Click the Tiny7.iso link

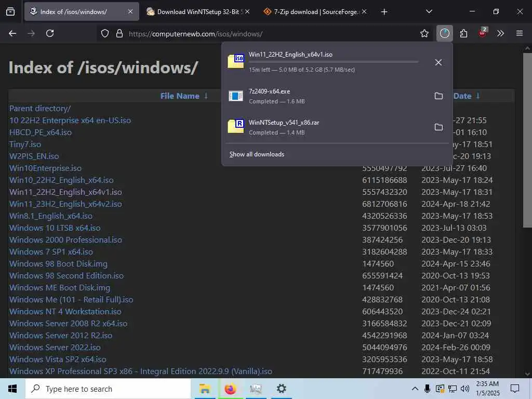(25, 144)
